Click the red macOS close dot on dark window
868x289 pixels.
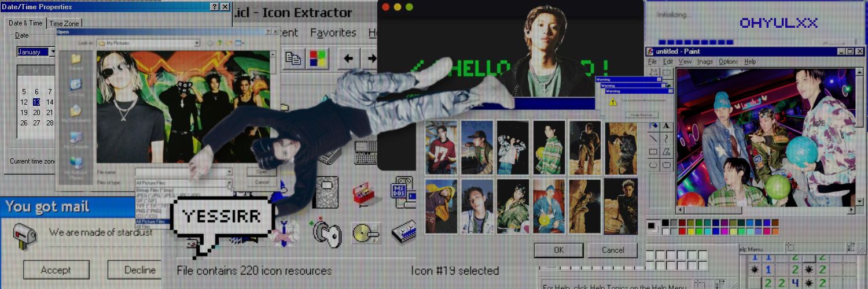coord(386,7)
